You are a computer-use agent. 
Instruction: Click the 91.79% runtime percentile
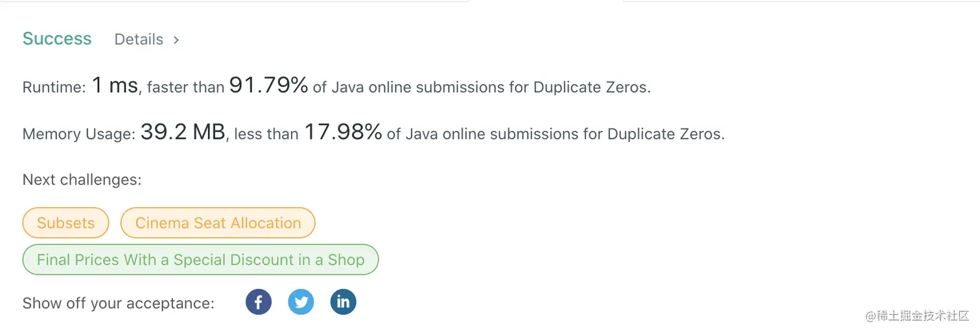click(x=268, y=85)
